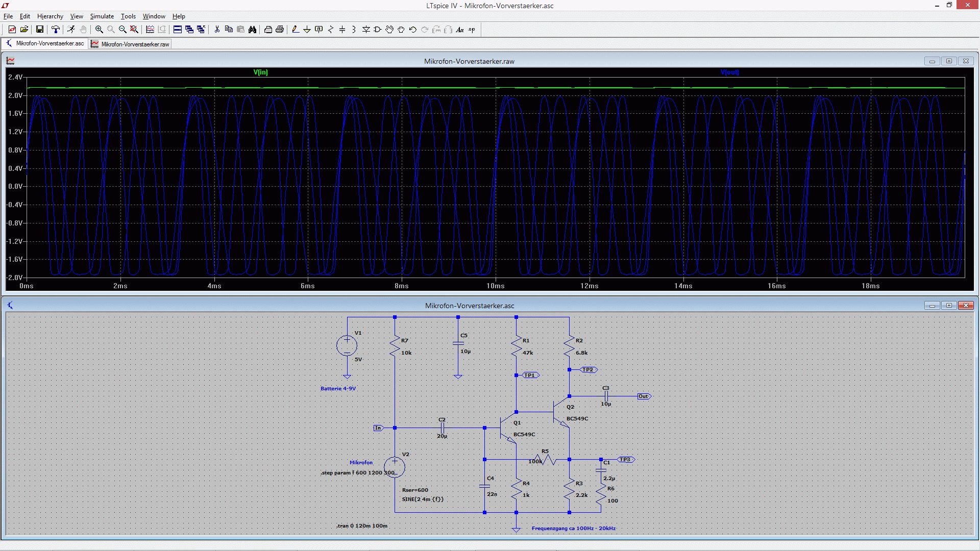Pick the Capacitor component tool
This screenshot has height=551, width=980.
(342, 30)
